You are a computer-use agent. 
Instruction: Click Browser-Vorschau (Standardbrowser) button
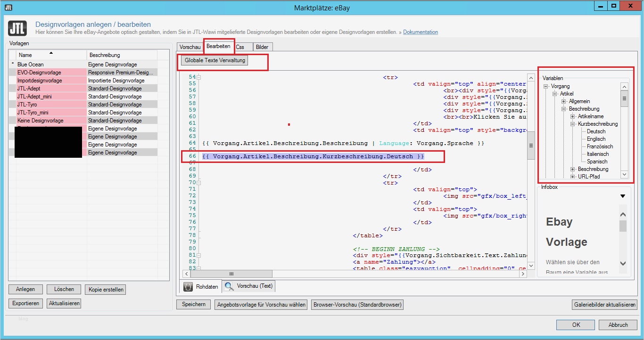pos(357,305)
